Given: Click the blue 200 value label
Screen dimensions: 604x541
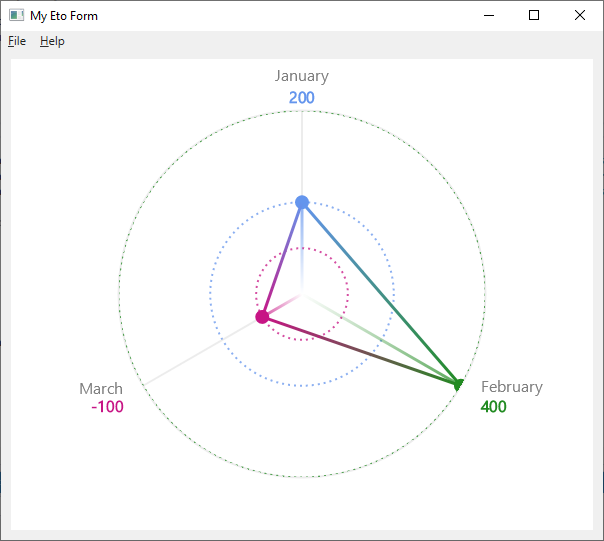Looking at the screenshot, I should 302,97.
